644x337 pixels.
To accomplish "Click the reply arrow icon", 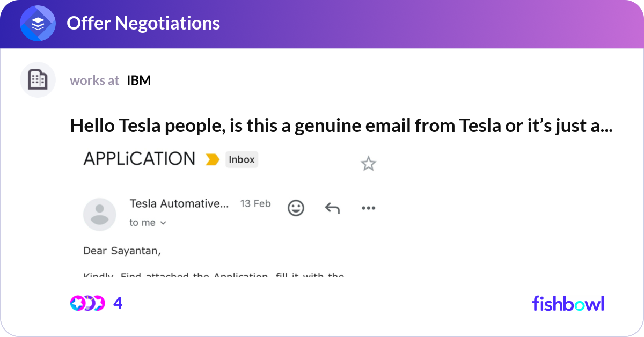I will (332, 208).
